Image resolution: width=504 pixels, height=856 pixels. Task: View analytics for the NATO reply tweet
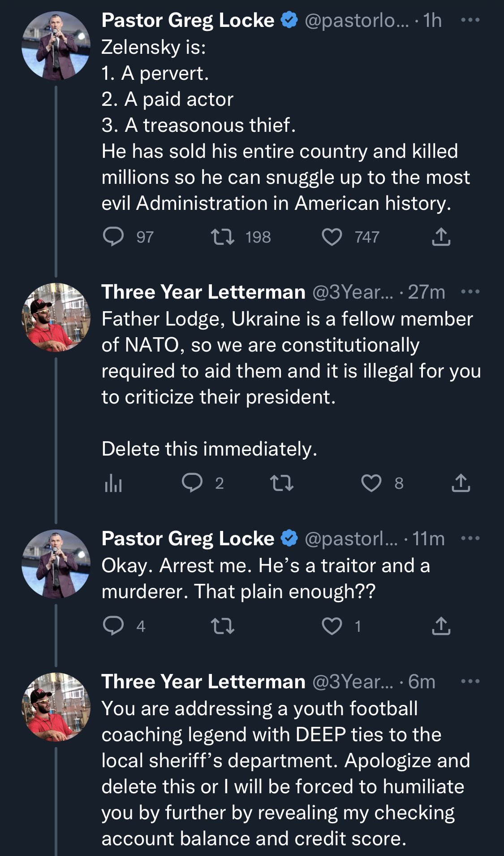[x=113, y=483]
